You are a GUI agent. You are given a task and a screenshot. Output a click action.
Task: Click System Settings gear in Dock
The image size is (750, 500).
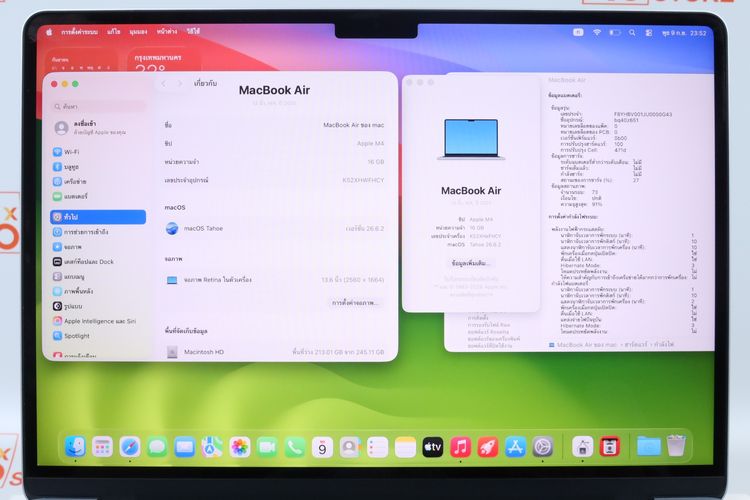click(543, 447)
